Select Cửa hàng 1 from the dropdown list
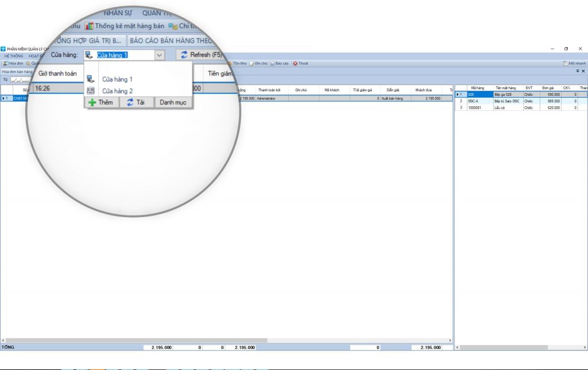The image size is (588, 370). tap(117, 79)
